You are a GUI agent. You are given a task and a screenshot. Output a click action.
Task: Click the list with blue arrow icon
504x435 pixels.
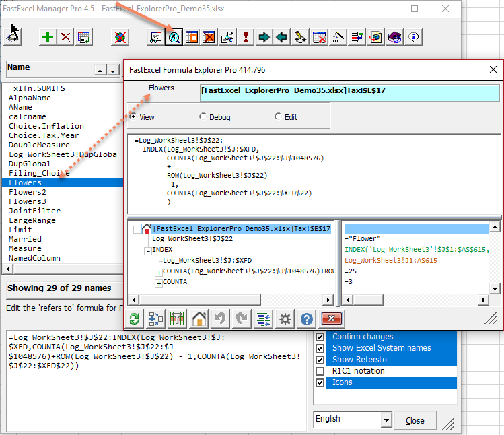[357, 37]
